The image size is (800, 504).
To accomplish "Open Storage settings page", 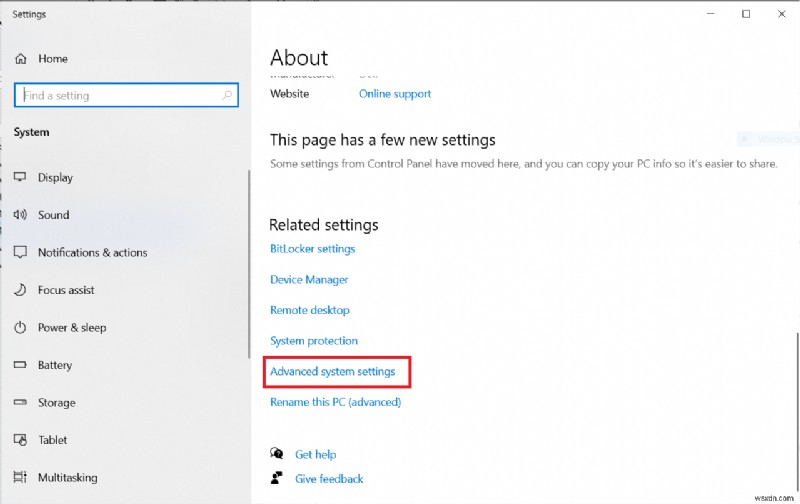I will pyautogui.click(x=57, y=402).
